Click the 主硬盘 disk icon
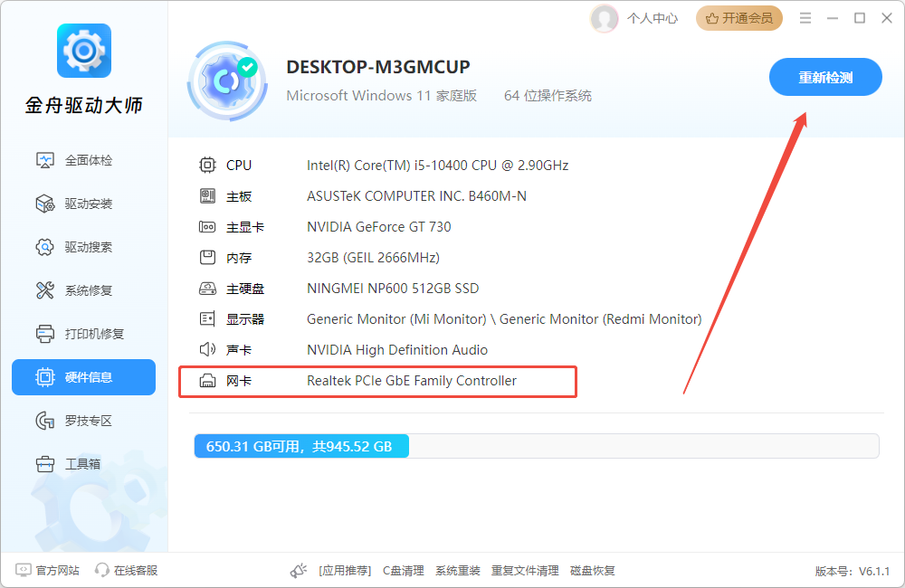Screen dimensions: 905x588 (207, 289)
